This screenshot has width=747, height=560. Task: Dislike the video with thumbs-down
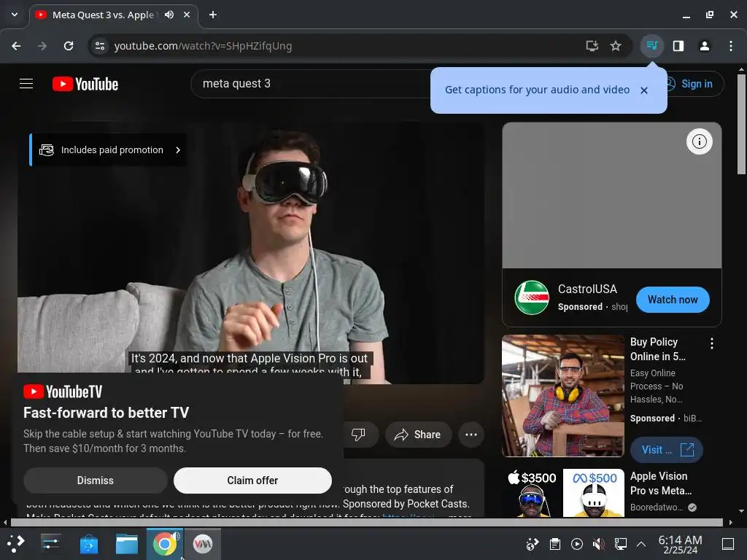point(358,435)
